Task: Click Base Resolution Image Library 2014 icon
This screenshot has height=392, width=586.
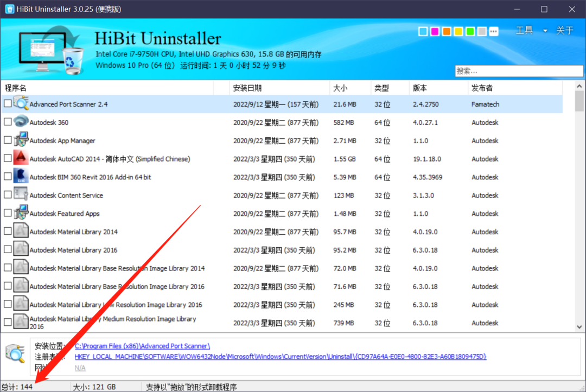Action: (21, 268)
